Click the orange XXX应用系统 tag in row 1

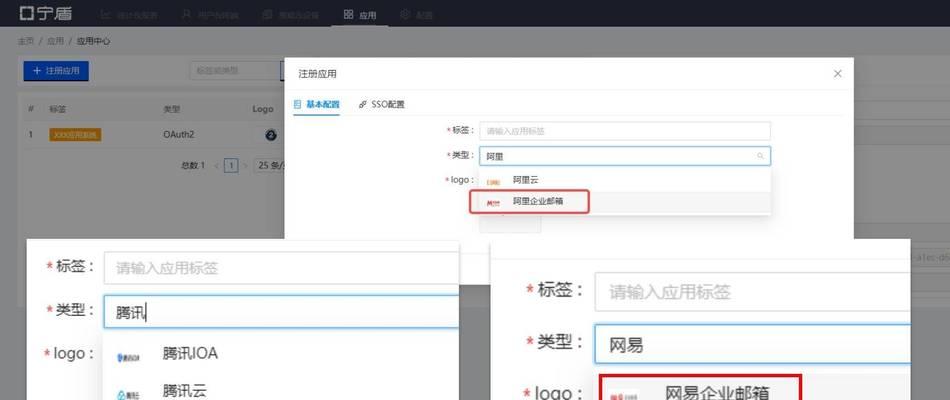75,135
